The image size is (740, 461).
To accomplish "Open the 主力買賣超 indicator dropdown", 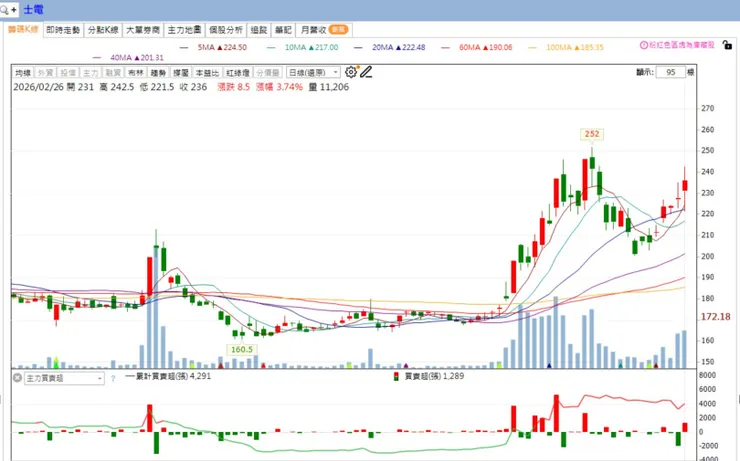I will (x=64, y=378).
